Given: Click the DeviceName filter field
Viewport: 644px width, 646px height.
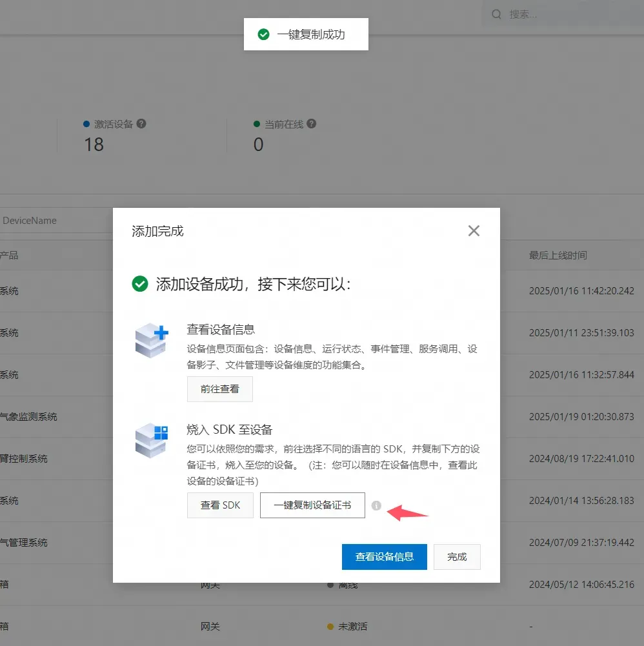Looking at the screenshot, I should (56, 221).
